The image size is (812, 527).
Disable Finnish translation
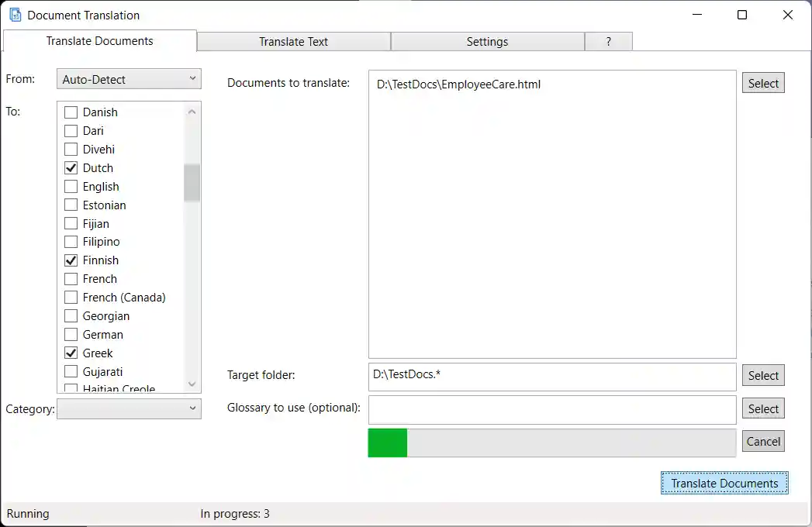click(70, 260)
